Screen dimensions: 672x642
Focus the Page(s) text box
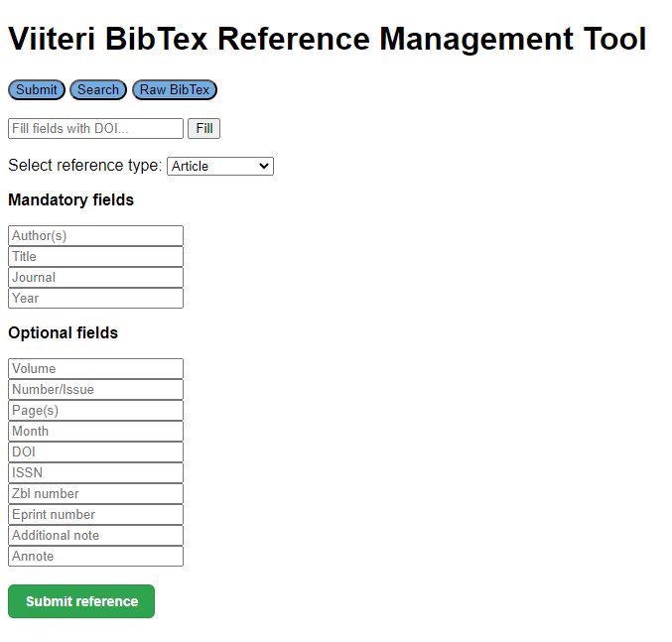[x=95, y=411]
